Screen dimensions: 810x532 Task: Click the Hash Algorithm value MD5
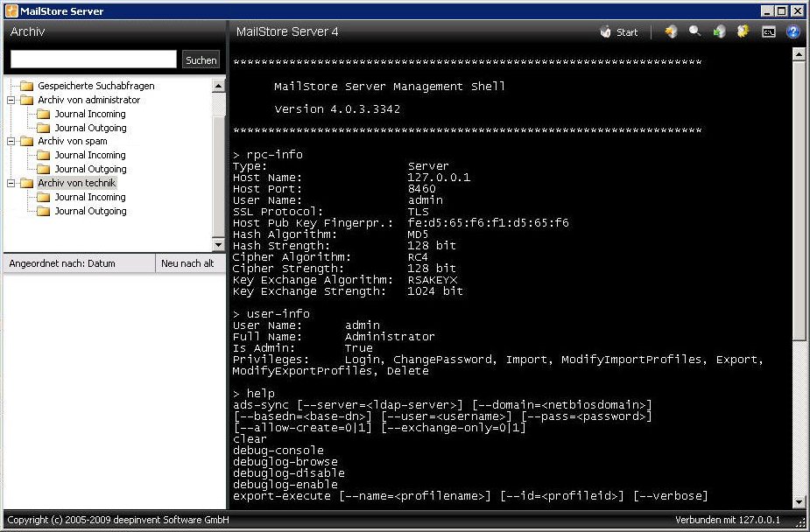(x=418, y=234)
